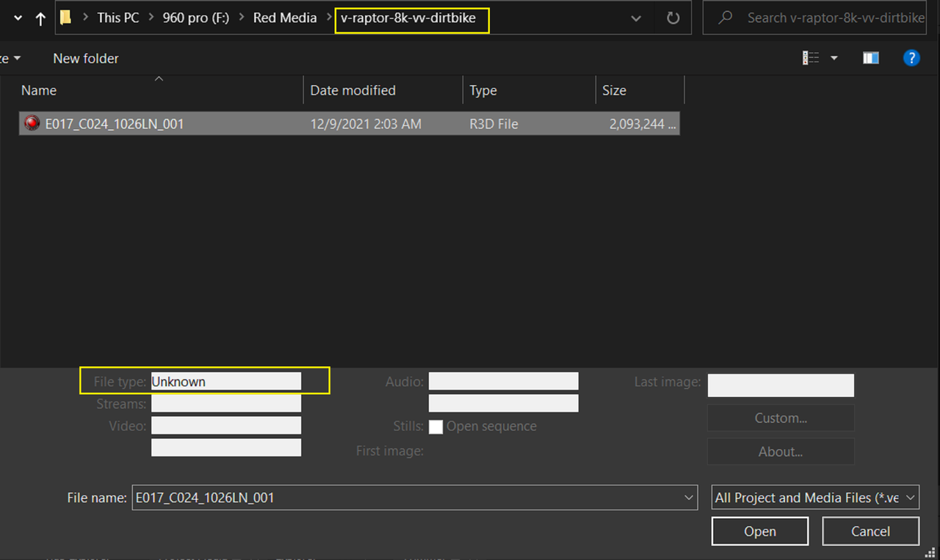The image size is (940, 560).
Task: Expand the address bar history dropdown
Action: coord(636,18)
